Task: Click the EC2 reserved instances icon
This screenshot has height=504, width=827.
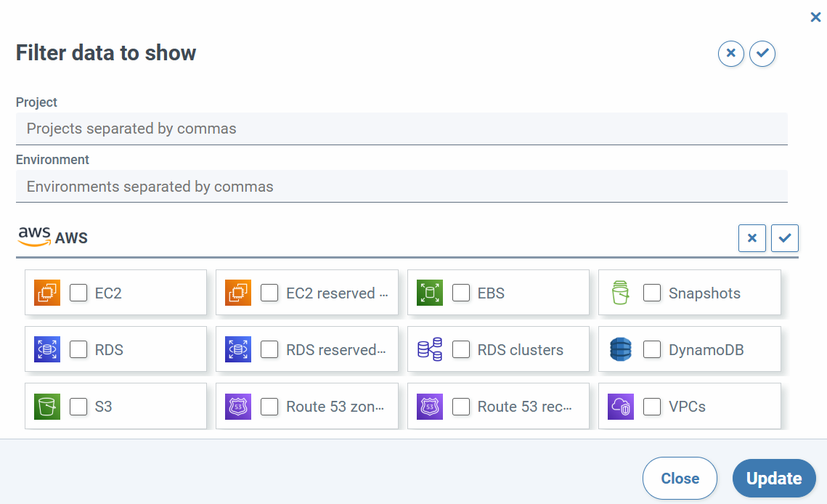Action: coord(238,293)
